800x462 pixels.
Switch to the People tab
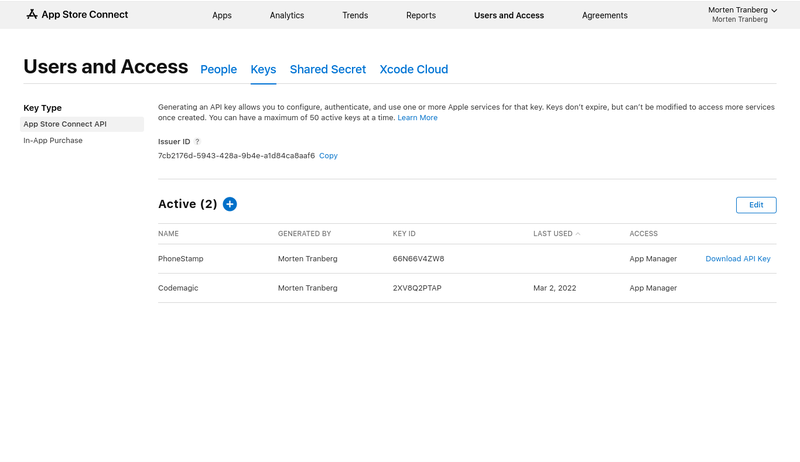point(218,69)
